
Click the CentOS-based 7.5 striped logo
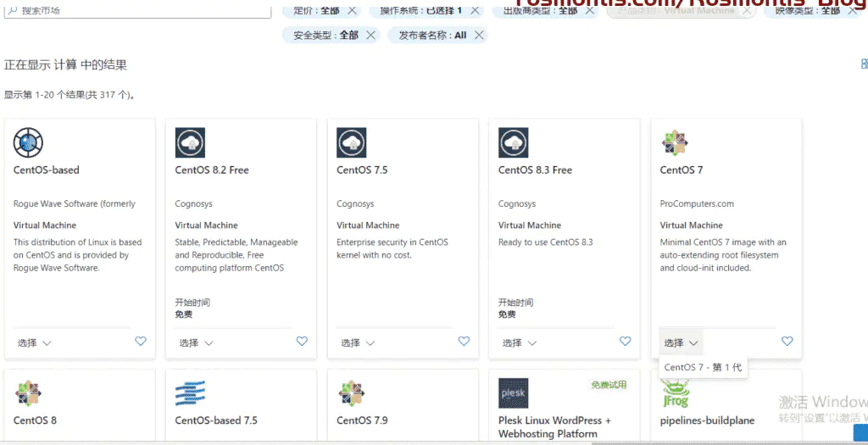click(190, 393)
